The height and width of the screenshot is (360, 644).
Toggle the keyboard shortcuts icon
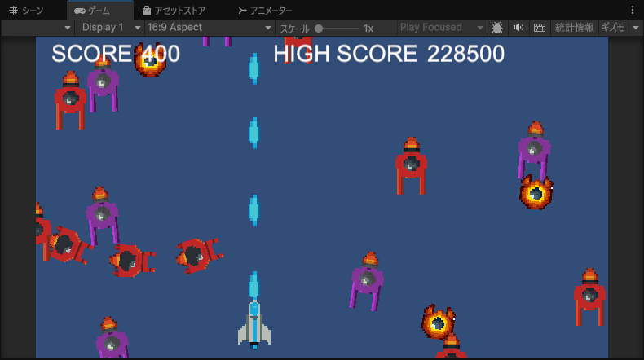click(539, 28)
